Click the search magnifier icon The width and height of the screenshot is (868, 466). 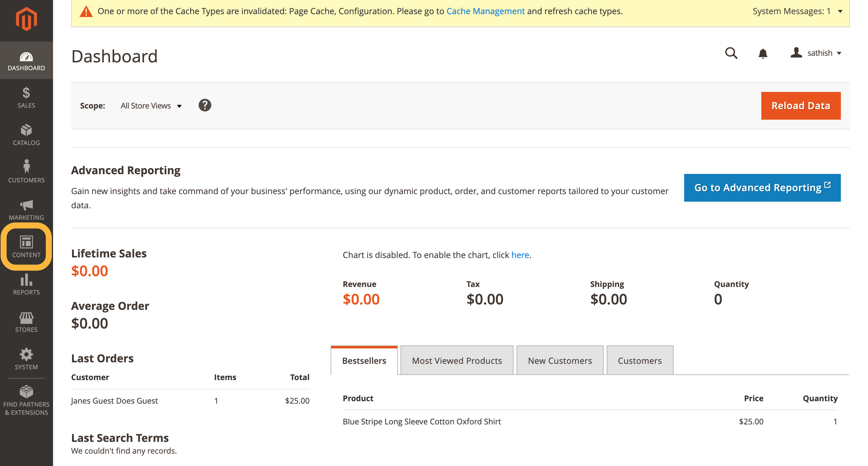pos(731,53)
